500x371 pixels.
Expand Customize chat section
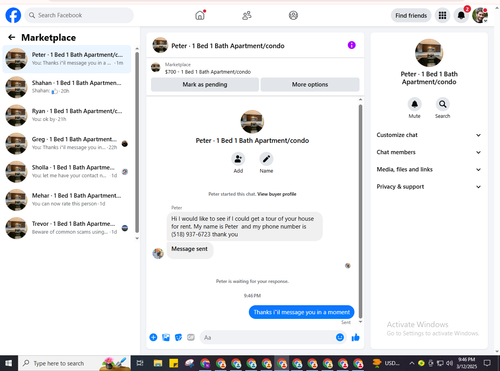coord(429,135)
